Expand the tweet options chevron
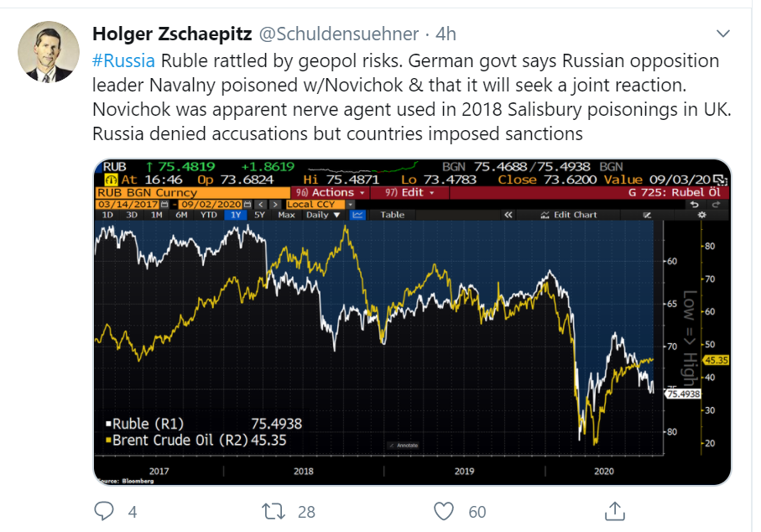The height and width of the screenshot is (532, 761). click(x=723, y=34)
